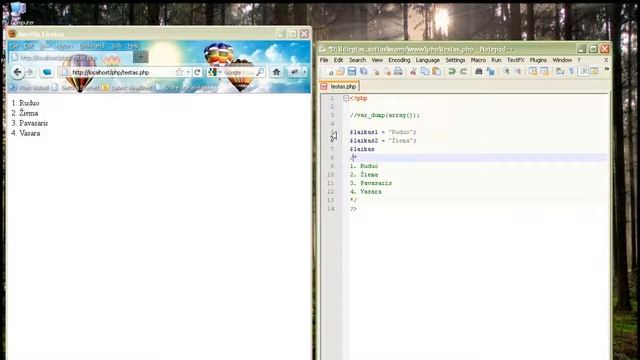Close the document with the menu bar X
The height and width of the screenshot is (360, 640).
pos(606,60)
